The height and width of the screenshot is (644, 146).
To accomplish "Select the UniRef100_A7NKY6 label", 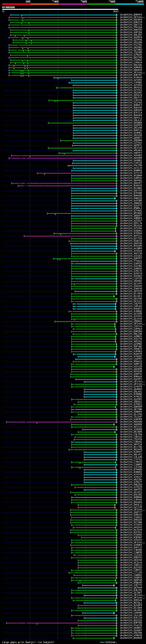I will point(131,636).
